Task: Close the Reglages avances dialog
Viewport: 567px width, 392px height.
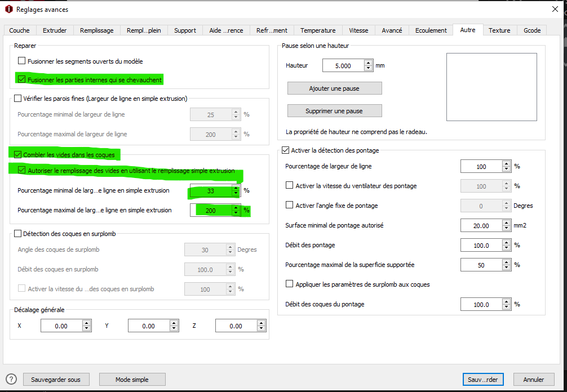Action: pyautogui.click(x=555, y=10)
